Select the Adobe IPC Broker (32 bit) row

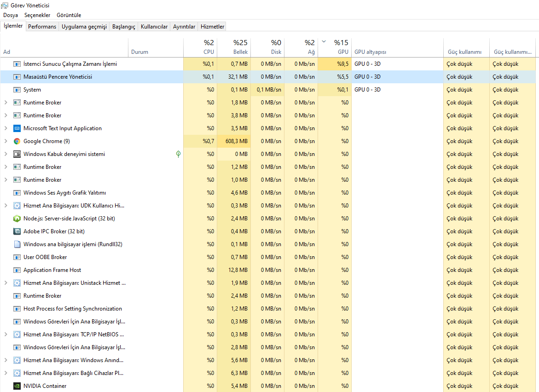tap(268, 231)
